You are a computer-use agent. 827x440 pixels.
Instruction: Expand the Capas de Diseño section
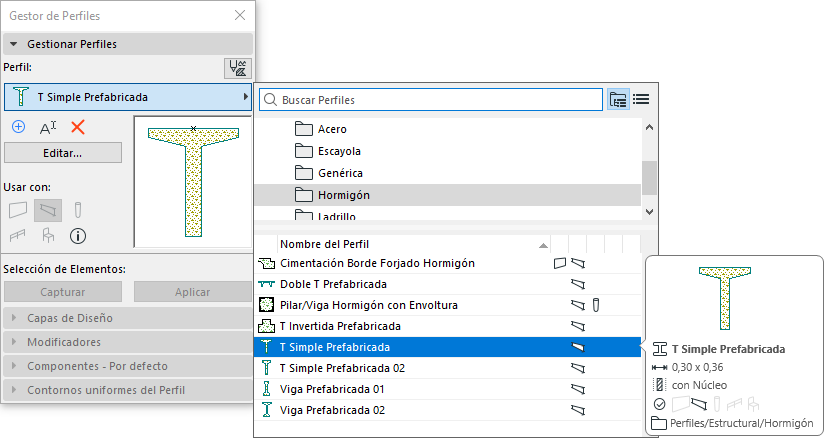point(14,318)
